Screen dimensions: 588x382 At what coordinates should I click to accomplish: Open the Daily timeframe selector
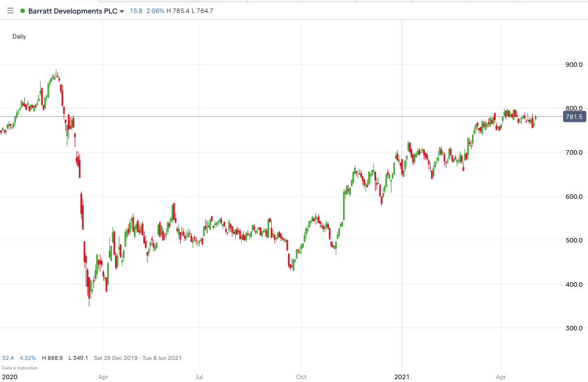(x=19, y=36)
